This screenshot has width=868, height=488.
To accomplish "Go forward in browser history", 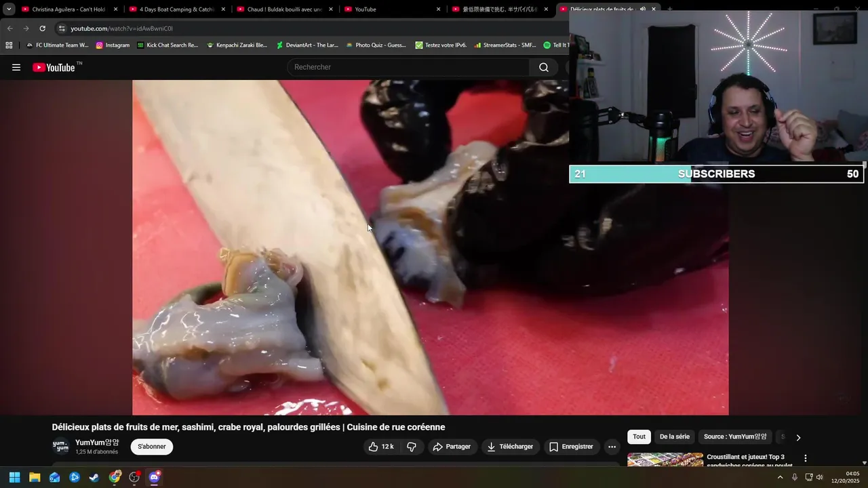I will pyautogui.click(x=26, y=28).
